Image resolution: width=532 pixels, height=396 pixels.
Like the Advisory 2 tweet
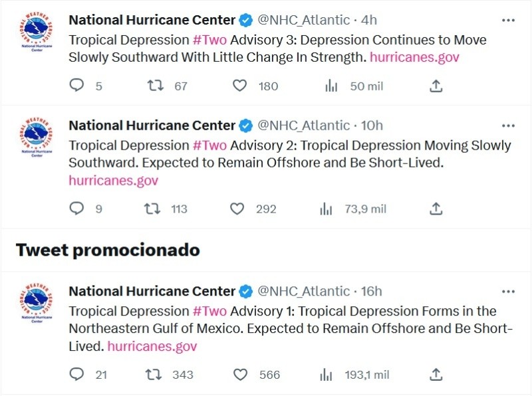237,209
